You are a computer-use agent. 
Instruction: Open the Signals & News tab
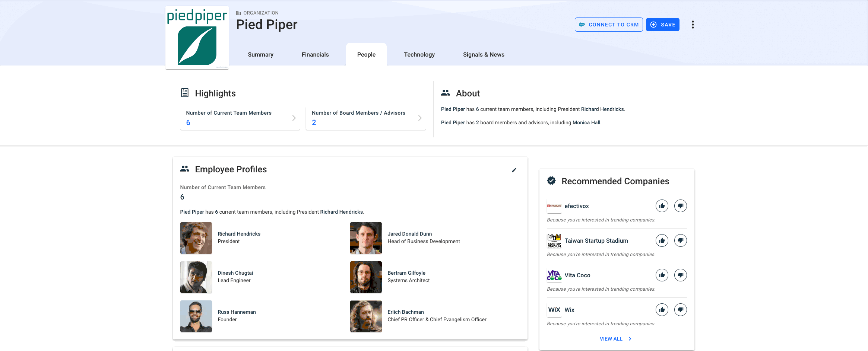[x=484, y=54]
